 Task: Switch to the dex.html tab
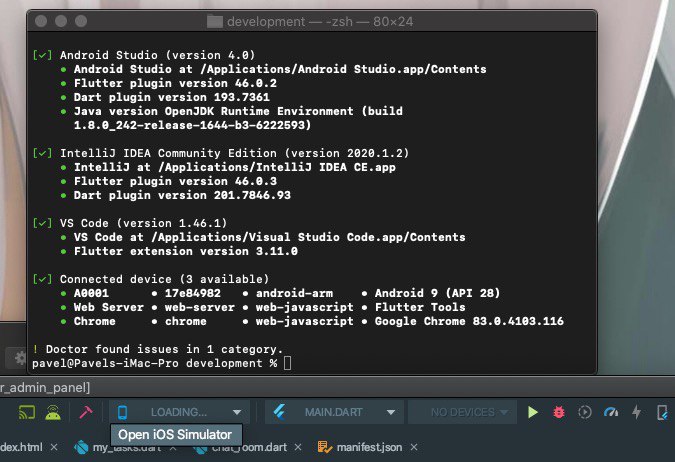21,447
